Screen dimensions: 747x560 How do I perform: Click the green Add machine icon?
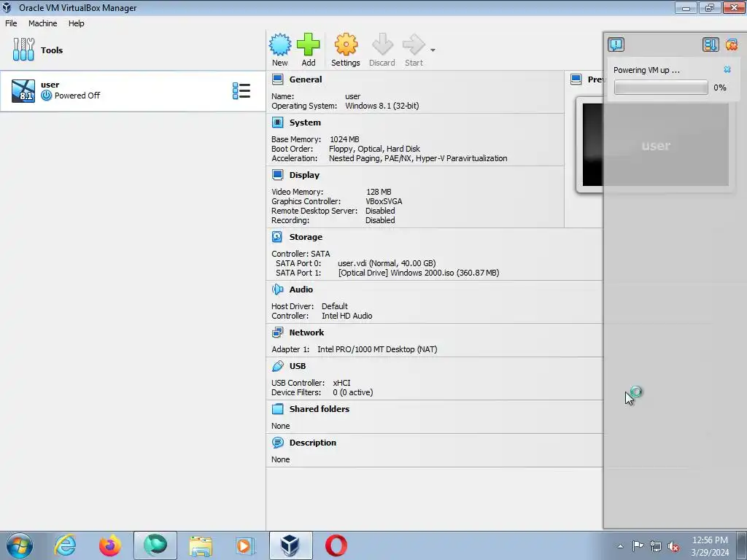[x=309, y=44]
